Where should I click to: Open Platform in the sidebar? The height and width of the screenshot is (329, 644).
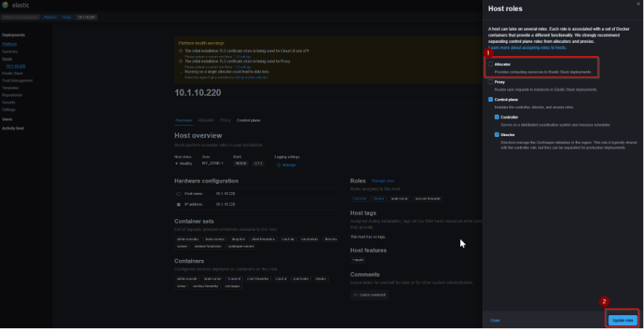(9, 44)
